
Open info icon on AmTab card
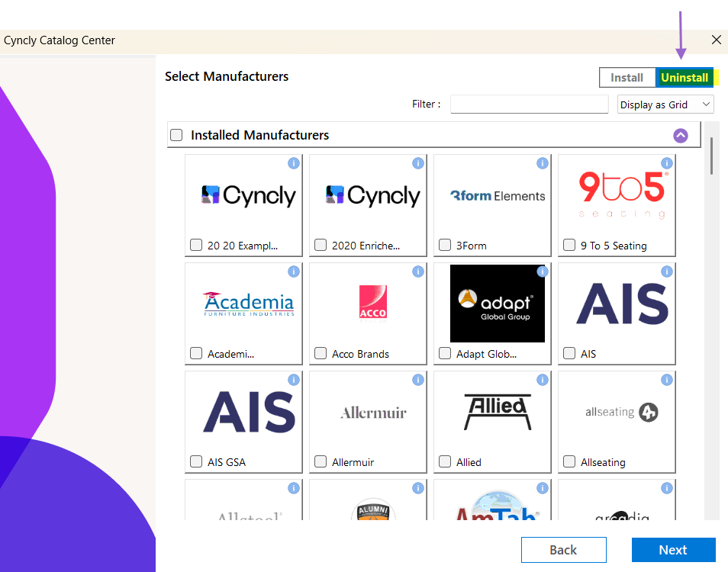543,488
